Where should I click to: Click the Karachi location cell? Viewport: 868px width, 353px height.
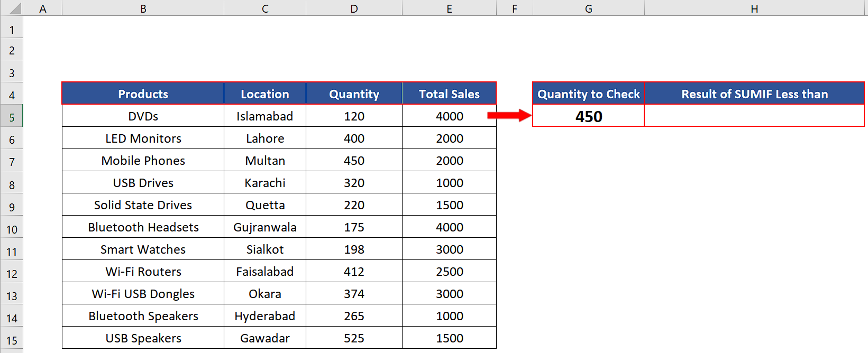click(x=265, y=182)
